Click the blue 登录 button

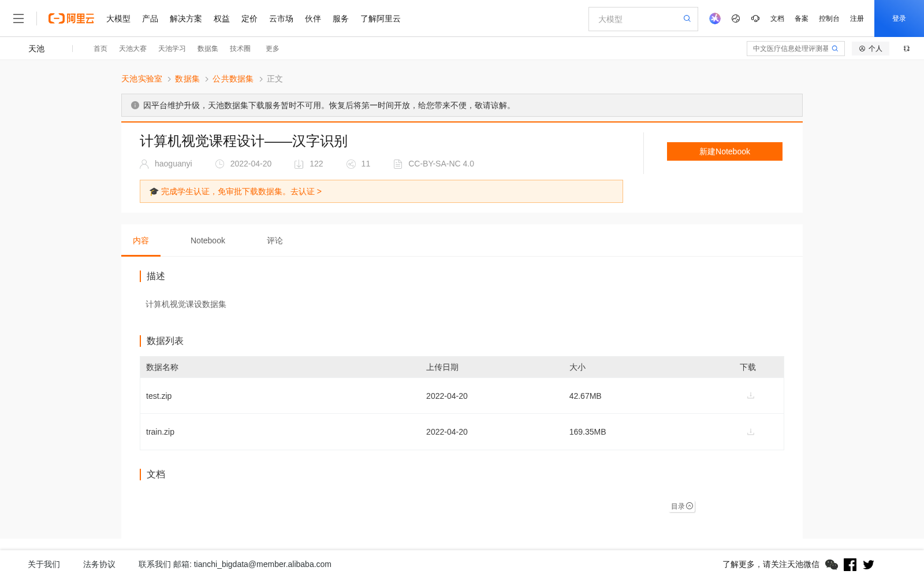coord(899,18)
